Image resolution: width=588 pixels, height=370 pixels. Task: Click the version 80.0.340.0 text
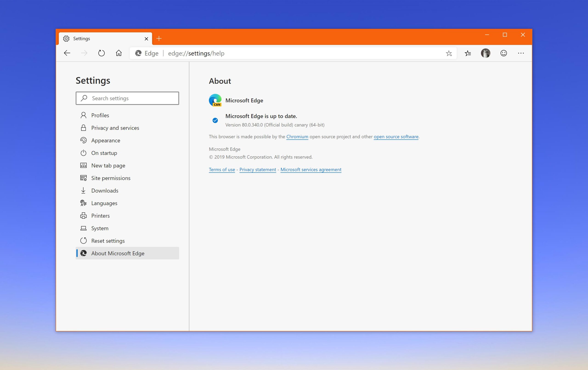tap(275, 125)
